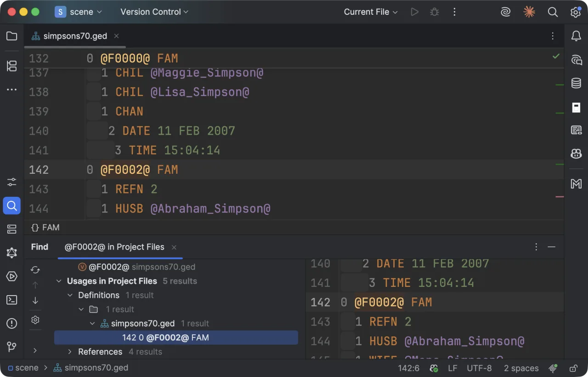Change UTF-8 file encoding
The image size is (588, 377).
point(479,368)
